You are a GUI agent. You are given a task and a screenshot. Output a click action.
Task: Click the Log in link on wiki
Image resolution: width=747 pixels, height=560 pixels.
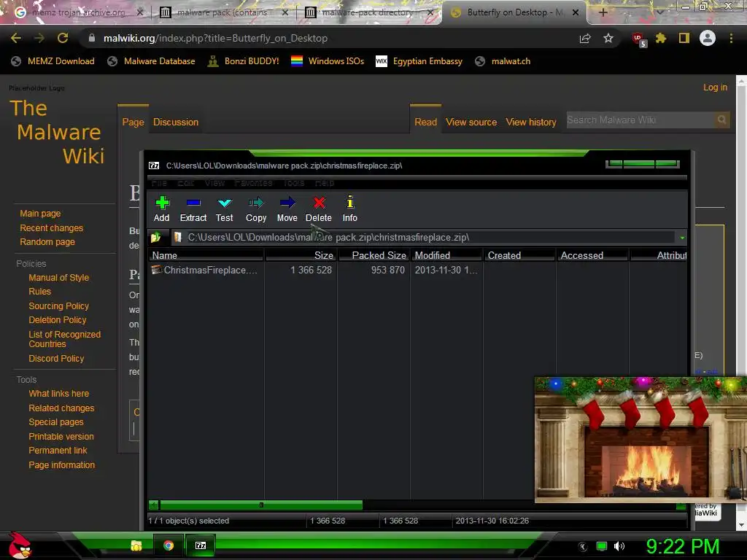[715, 87]
